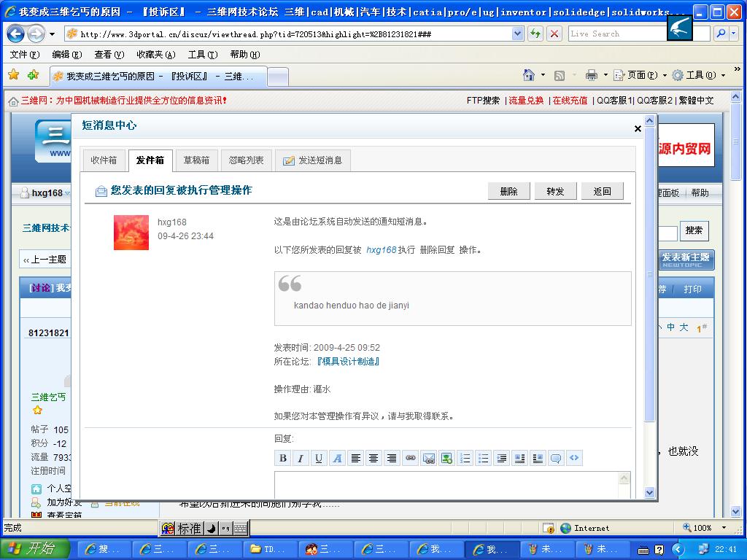
Task: Click 删除 delete message button
Action: (x=508, y=192)
